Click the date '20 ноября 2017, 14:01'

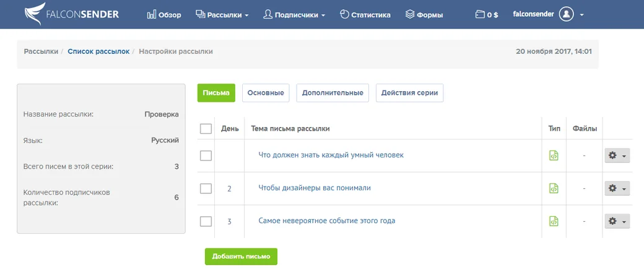coord(554,52)
